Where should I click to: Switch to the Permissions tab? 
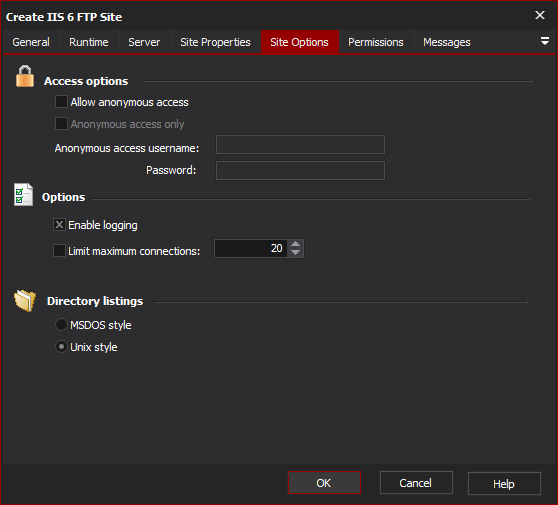point(376,42)
